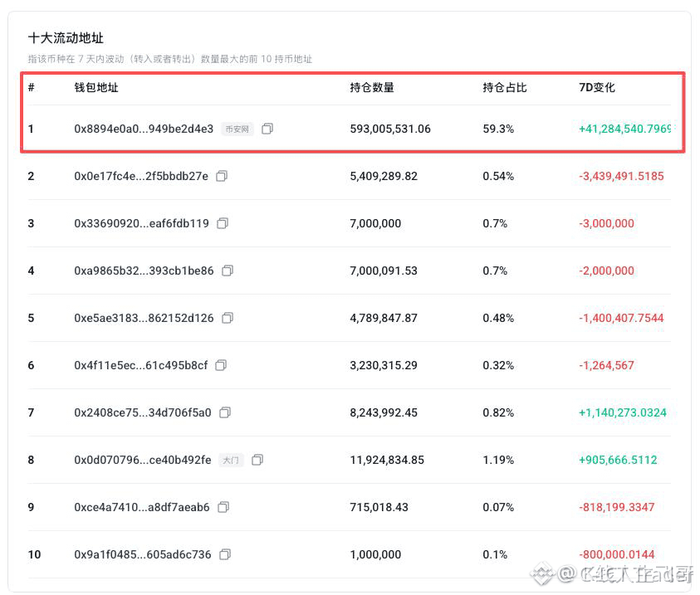Copy address 0xe5ae3183...862152d126

pos(228,318)
